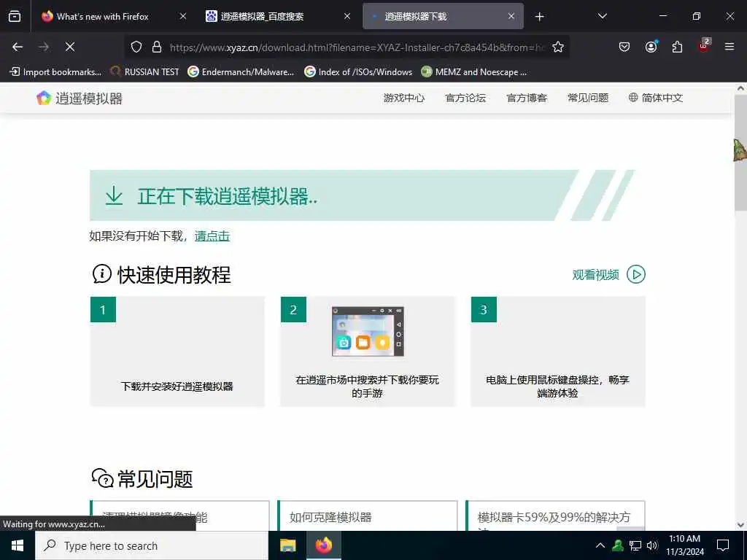Click scrollbar up arrow
This screenshot has width=747, height=560.
point(741,88)
